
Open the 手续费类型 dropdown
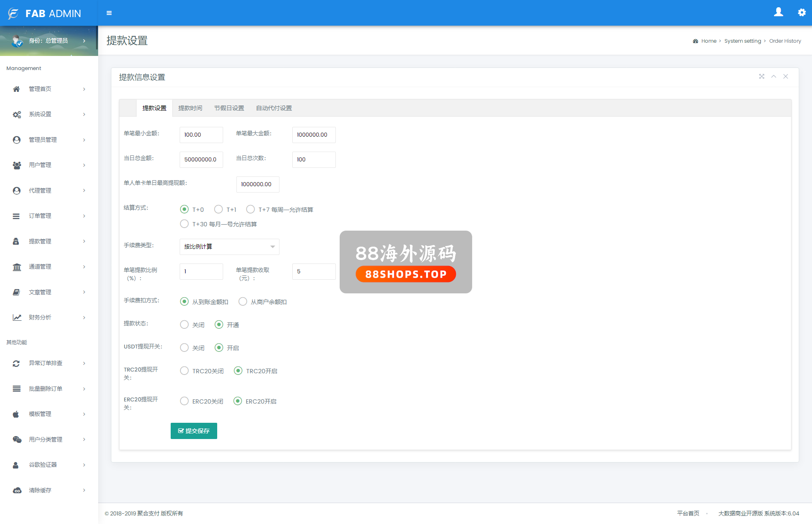[229, 247]
